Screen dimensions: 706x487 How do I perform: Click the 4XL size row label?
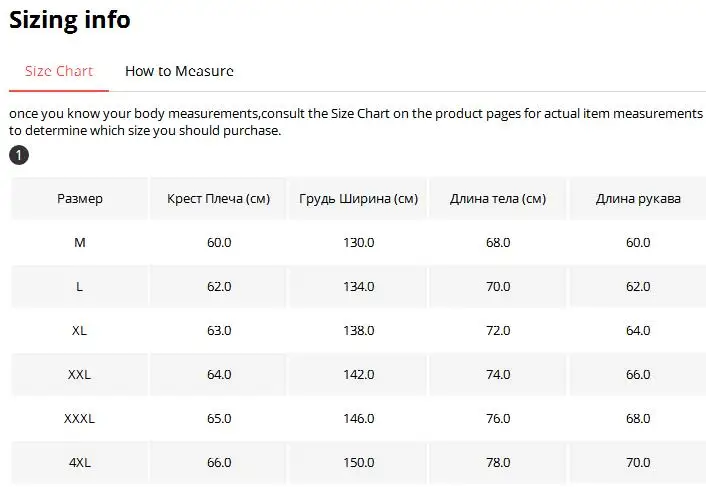pos(80,462)
